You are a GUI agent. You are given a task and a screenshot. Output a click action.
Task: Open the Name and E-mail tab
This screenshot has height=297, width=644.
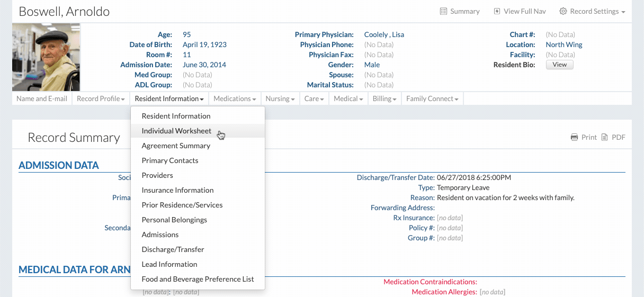click(42, 98)
